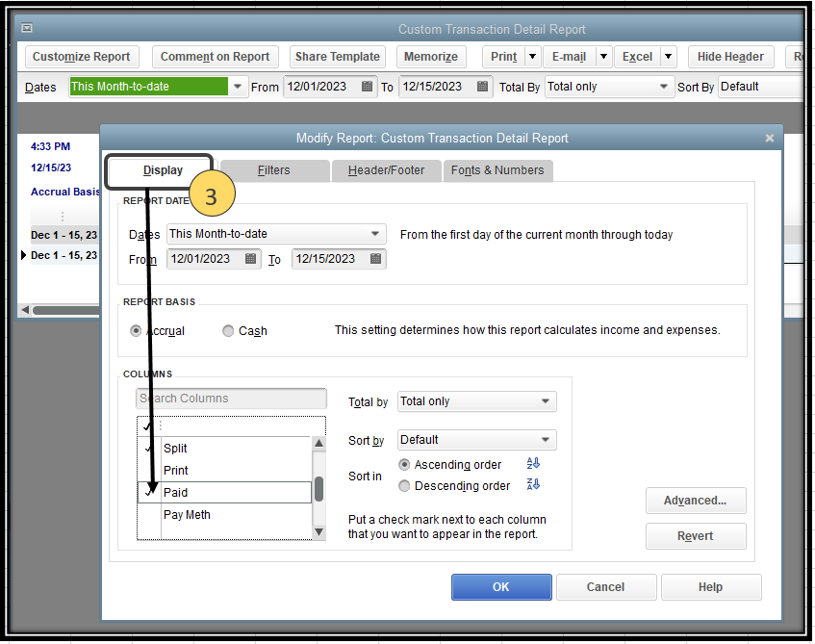This screenshot has width=815, height=644.
Task: Open the Advanced options button
Action: (695, 501)
